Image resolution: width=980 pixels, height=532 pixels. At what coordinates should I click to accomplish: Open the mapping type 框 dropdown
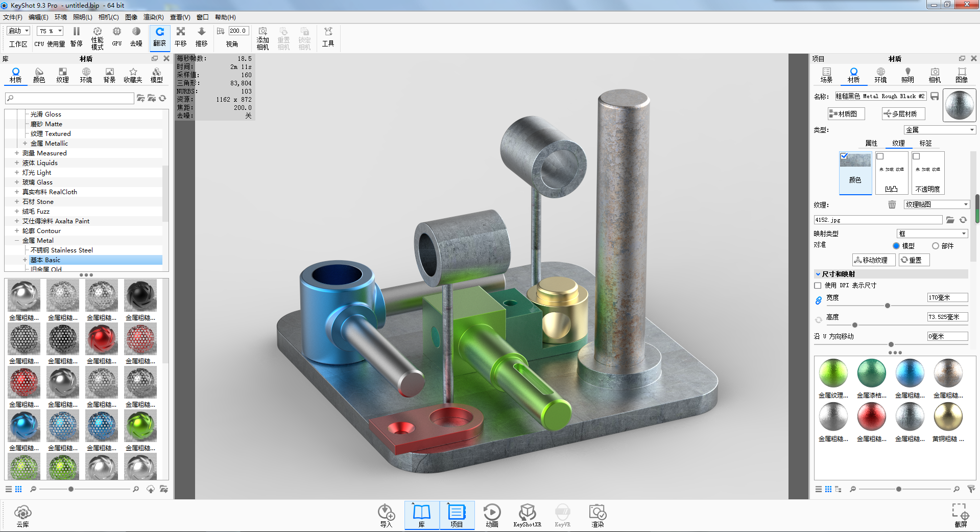pyautogui.click(x=932, y=234)
